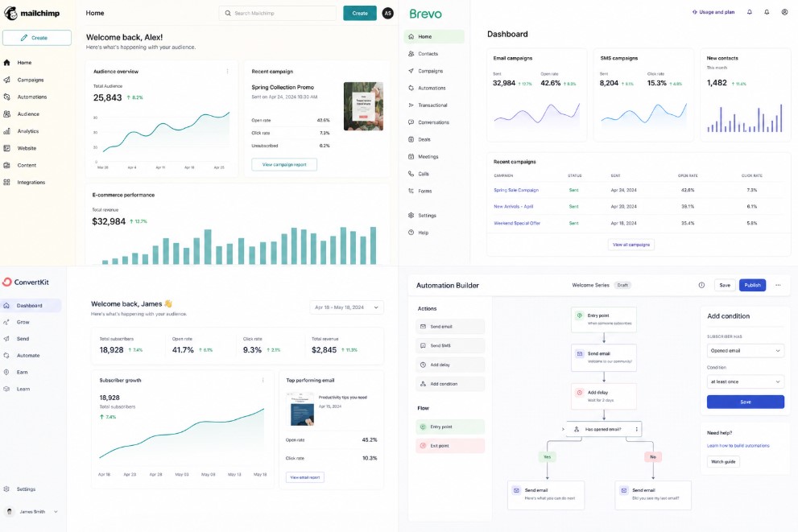Open Learn how to build automations link
The width and height of the screenshot is (798, 532).
coord(738,446)
